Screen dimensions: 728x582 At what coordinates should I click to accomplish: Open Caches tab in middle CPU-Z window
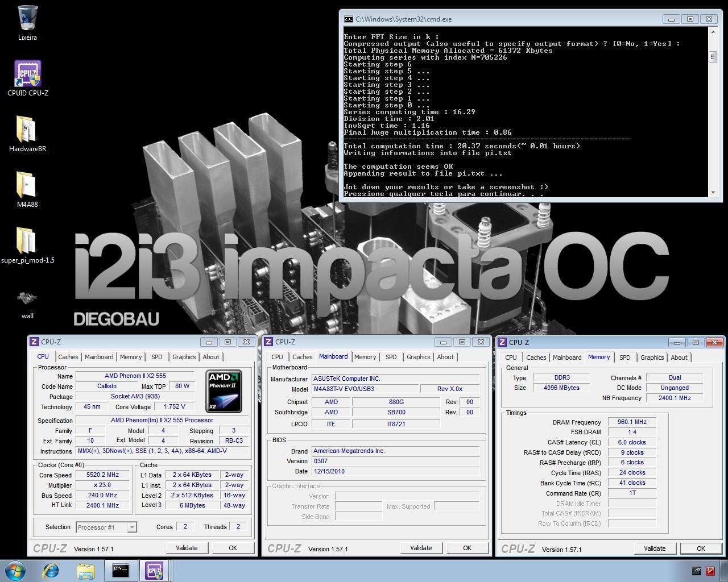point(303,357)
